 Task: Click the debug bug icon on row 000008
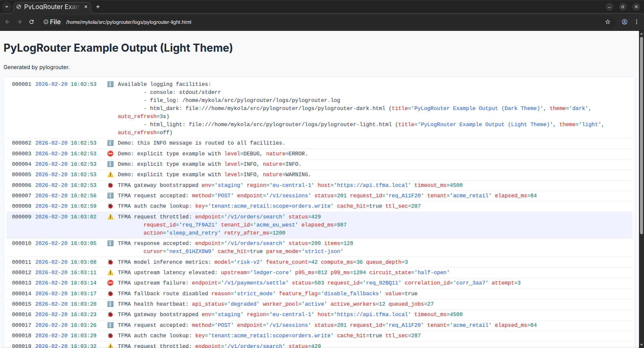110,206
